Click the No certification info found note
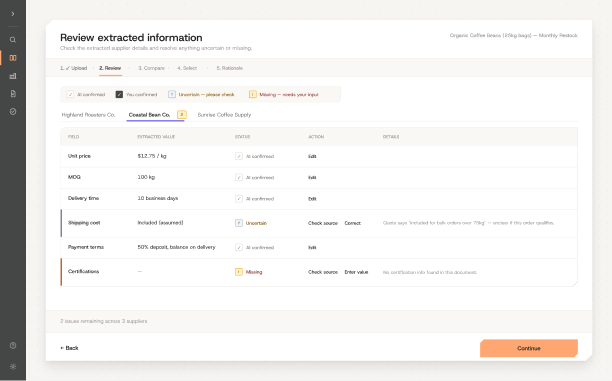 pos(430,272)
